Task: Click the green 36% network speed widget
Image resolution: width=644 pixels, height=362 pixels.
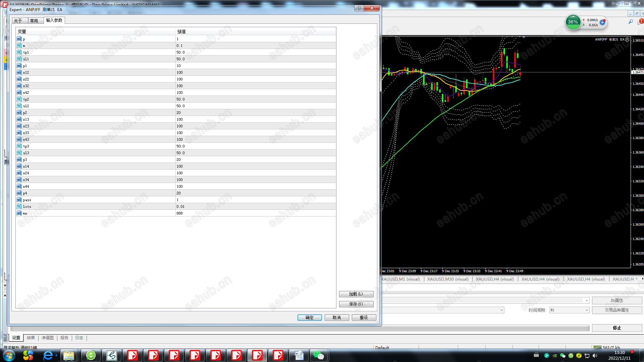Action: (x=573, y=22)
